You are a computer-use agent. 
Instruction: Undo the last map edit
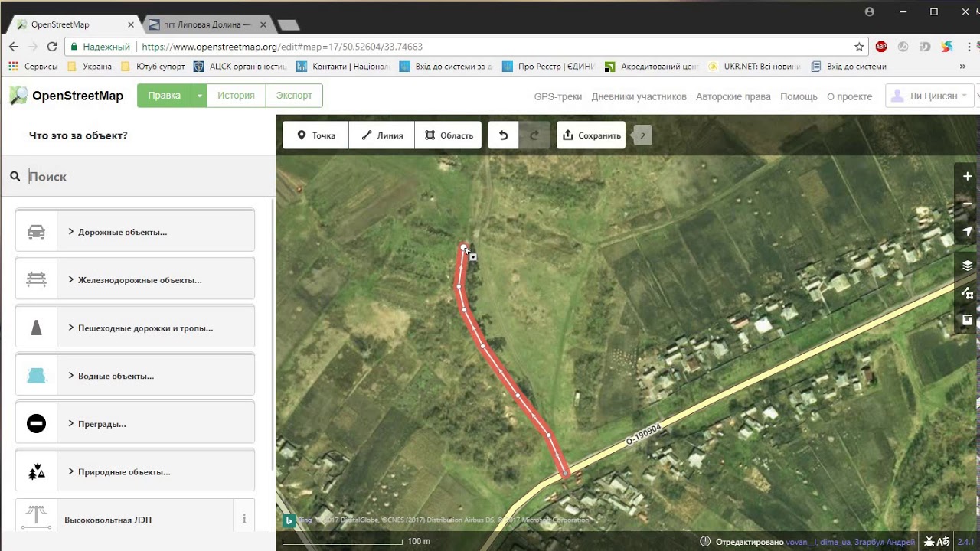pos(503,135)
